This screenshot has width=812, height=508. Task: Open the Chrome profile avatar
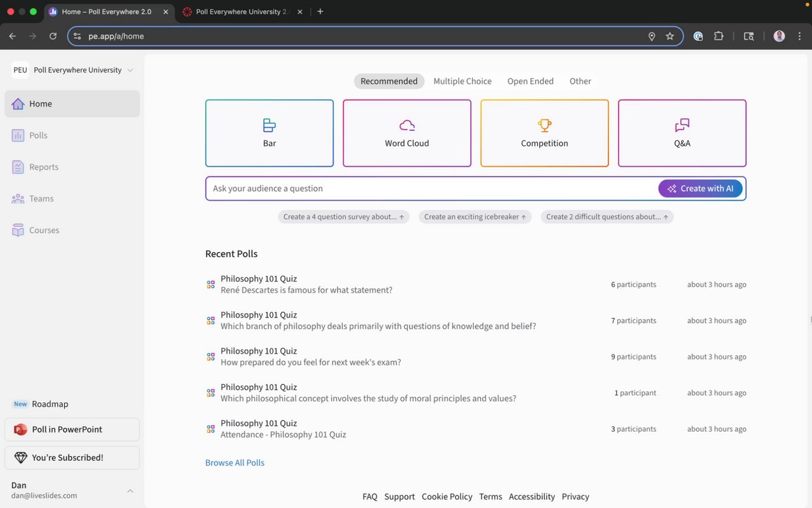779,36
